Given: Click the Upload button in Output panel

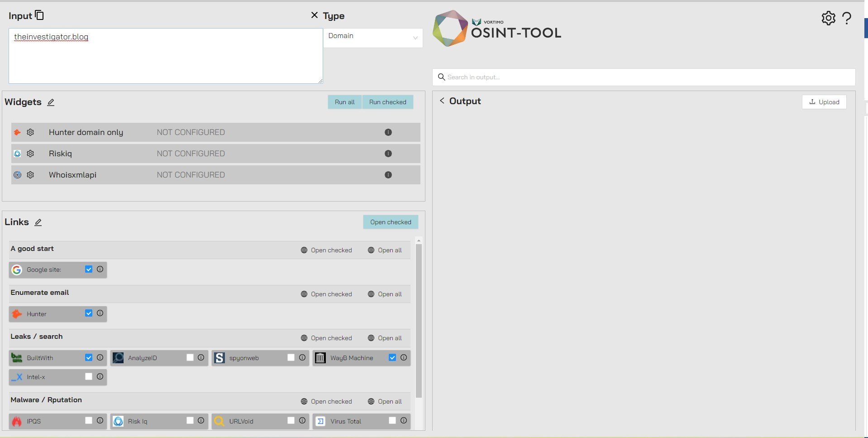Looking at the screenshot, I should [x=824, y=102].
